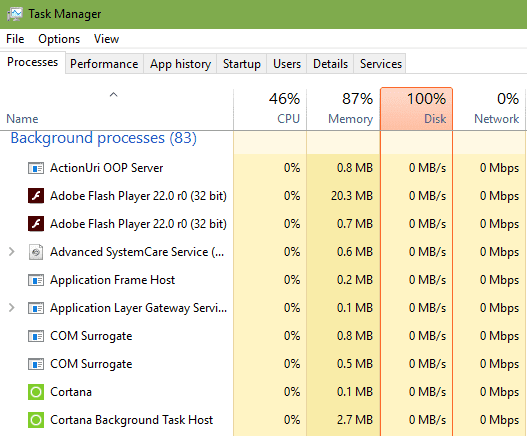Sort by the 100% Disk column header
Screen dimensions: 527x436
coord(416,109)
